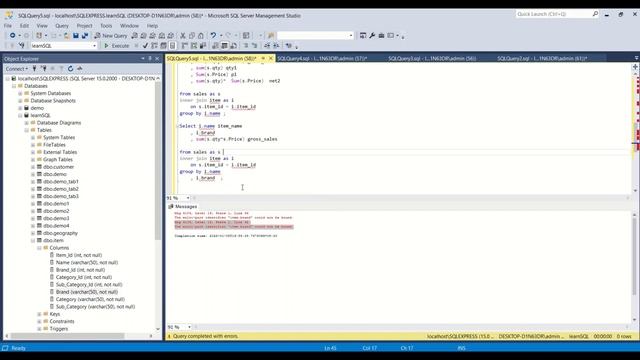This screenshot has height=360, width=640.
Task: Open the Connect dropdown in Object Explorer
Action: click(17, 69)
